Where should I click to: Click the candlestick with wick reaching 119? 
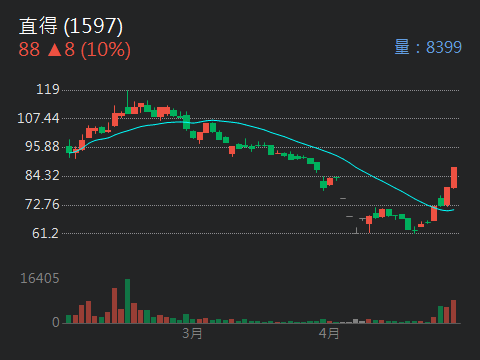[x=128, y=102]
